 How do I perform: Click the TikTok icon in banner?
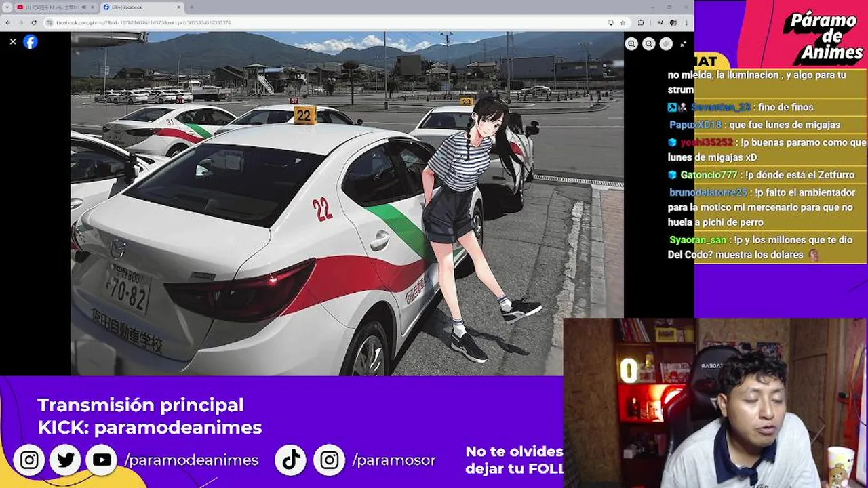click(x=292, y=460)
